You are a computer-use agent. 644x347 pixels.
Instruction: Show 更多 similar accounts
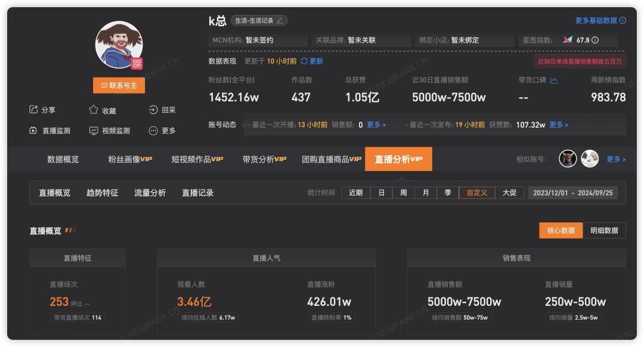(x=616, y=159)
